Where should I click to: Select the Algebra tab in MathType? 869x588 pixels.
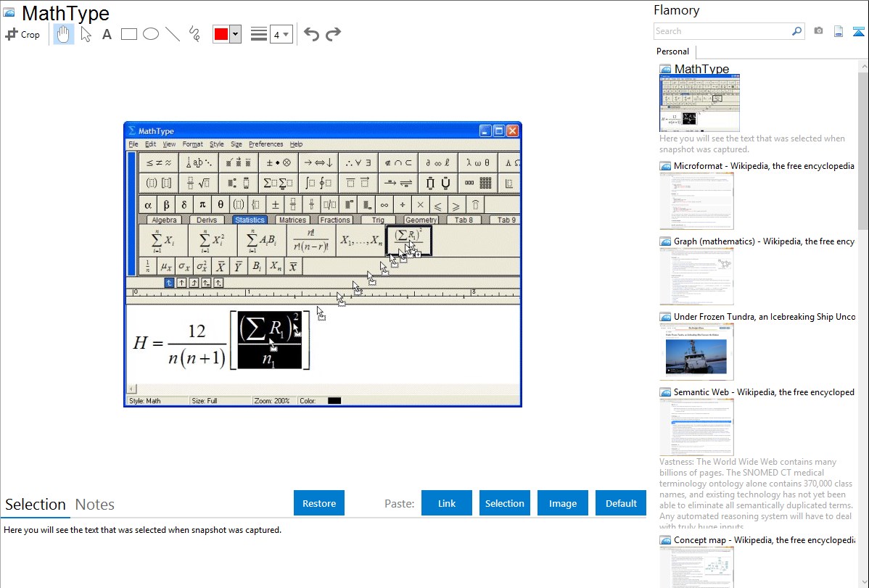[x=164, y=220]
